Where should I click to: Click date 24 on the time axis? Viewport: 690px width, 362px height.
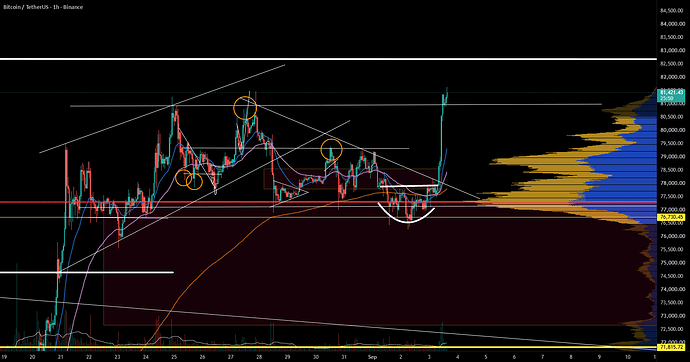[x=146, y=357]
